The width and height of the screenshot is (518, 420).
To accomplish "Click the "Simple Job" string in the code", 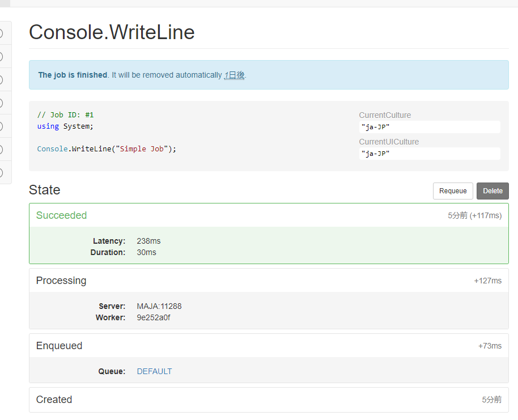I will point(141,149).
